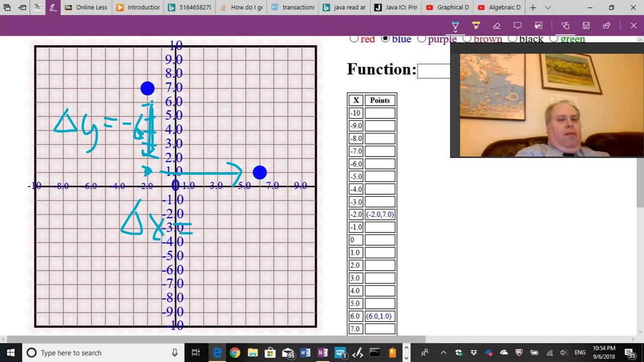Viewport: 644px width, 362px height.
Task: Set these tabs aside icon
Action: (23, 8)
